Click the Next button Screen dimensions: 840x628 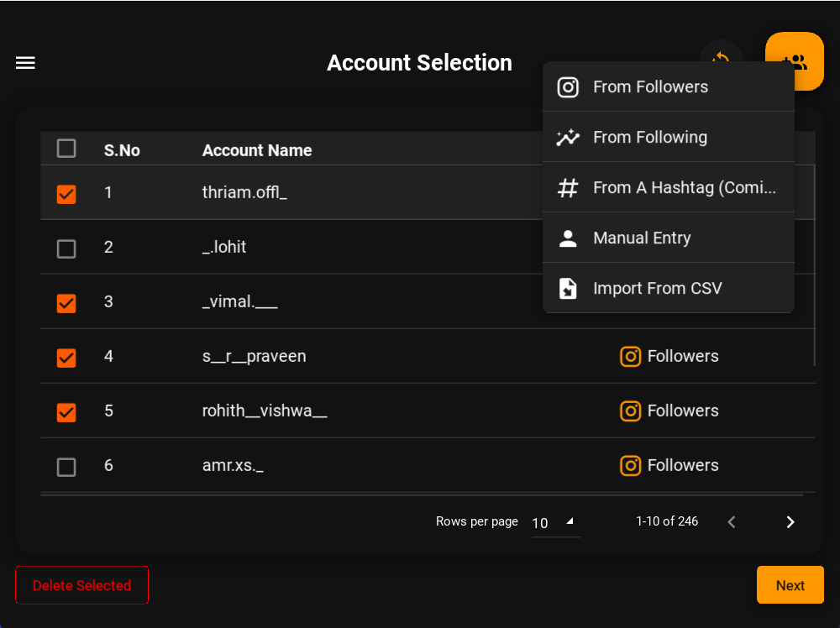pos(790,585)
